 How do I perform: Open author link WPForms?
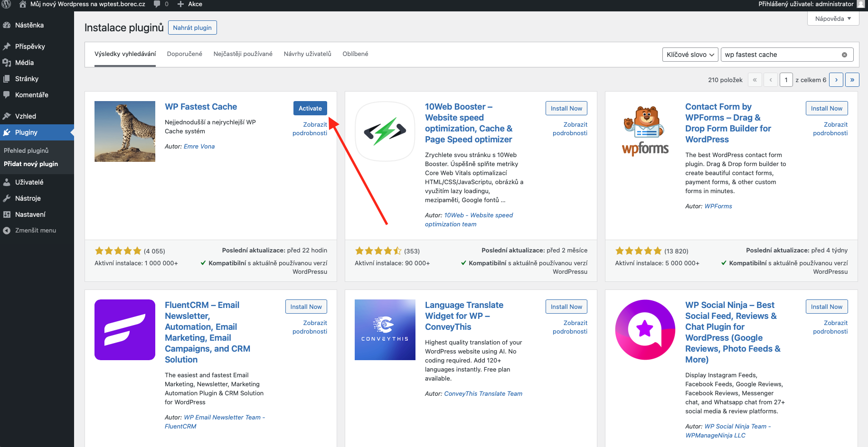click(x=718, y=206)
